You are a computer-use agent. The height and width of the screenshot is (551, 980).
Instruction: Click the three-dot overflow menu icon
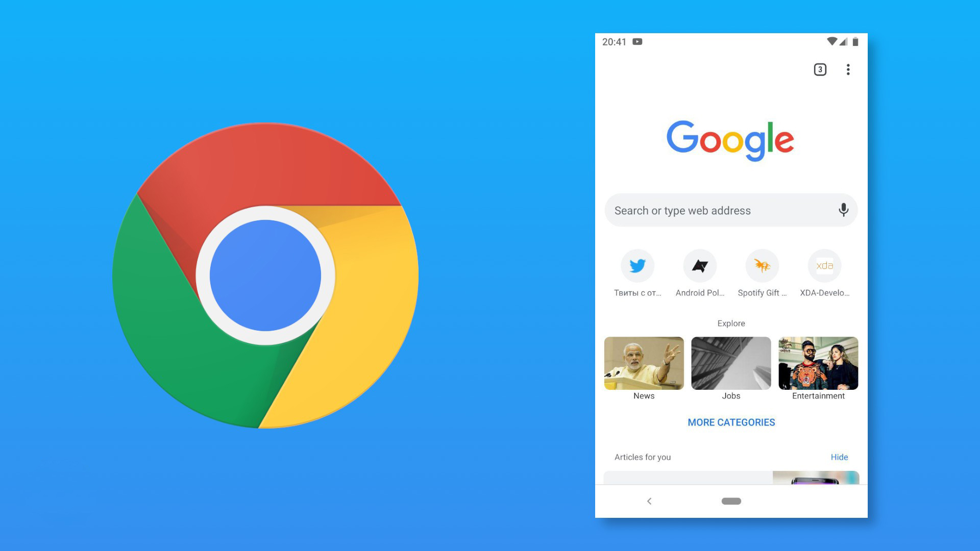point(849,69)
